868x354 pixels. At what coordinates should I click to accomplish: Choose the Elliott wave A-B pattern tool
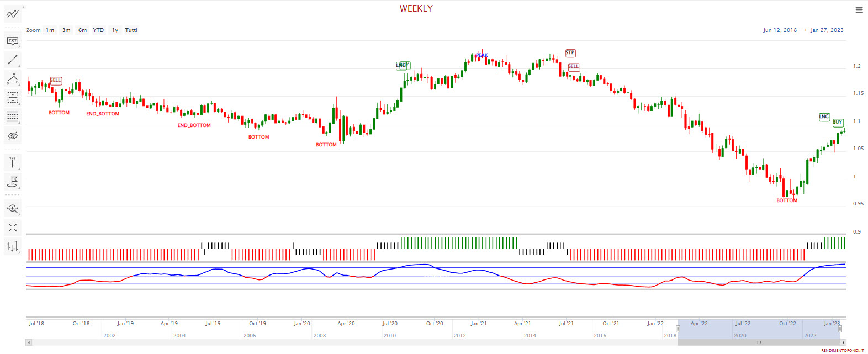pyautogui.click(x=12, y=78)
